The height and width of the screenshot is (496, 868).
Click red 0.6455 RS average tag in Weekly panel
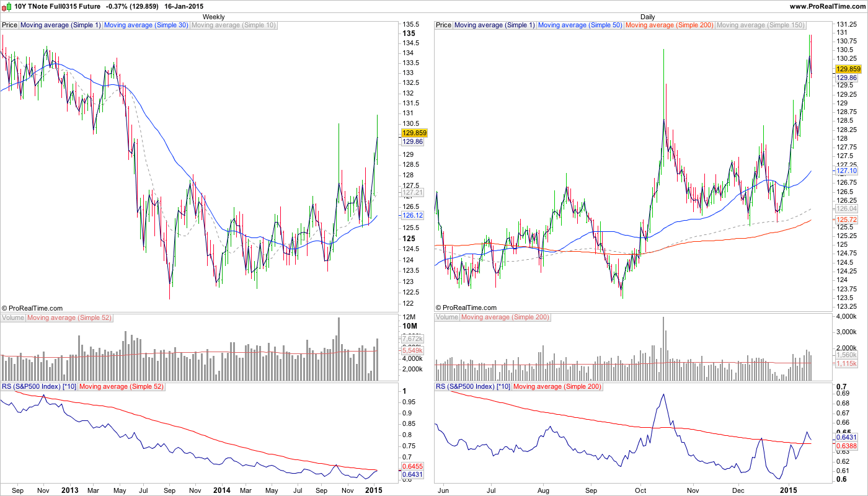pos(412,466)
